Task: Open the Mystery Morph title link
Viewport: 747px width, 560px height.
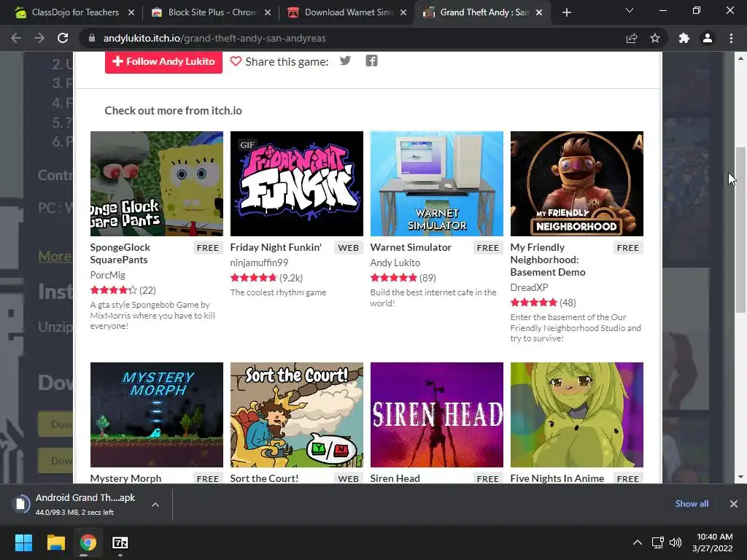Action: point(125,478)
